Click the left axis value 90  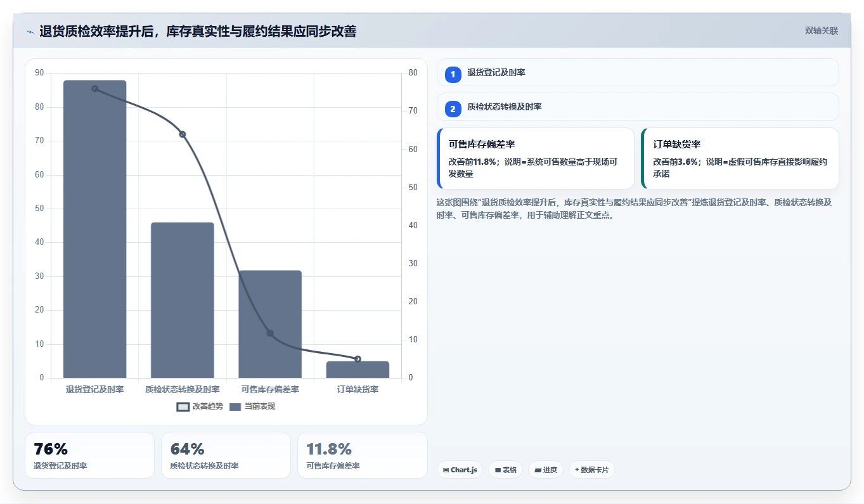(x=40, y=73)
